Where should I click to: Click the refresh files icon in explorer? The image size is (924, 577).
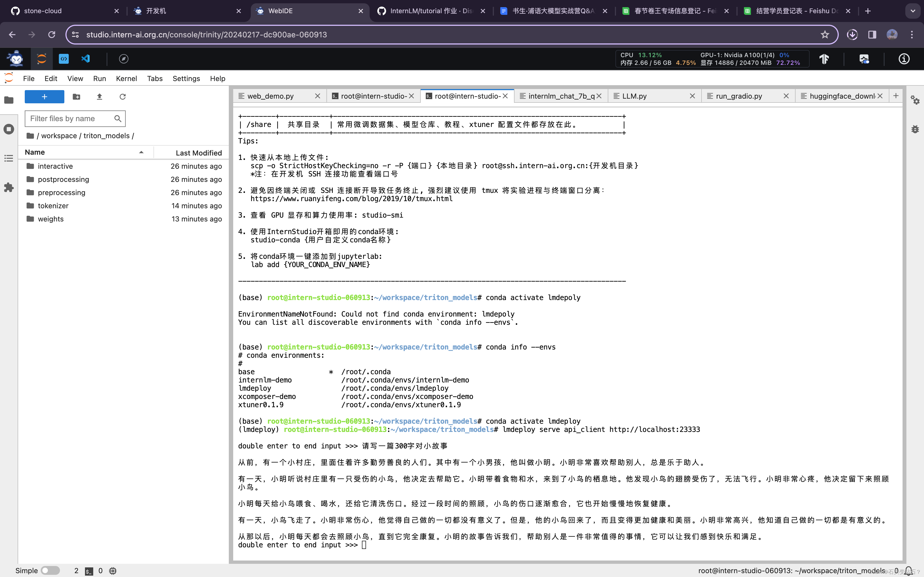tap(122, 96)
